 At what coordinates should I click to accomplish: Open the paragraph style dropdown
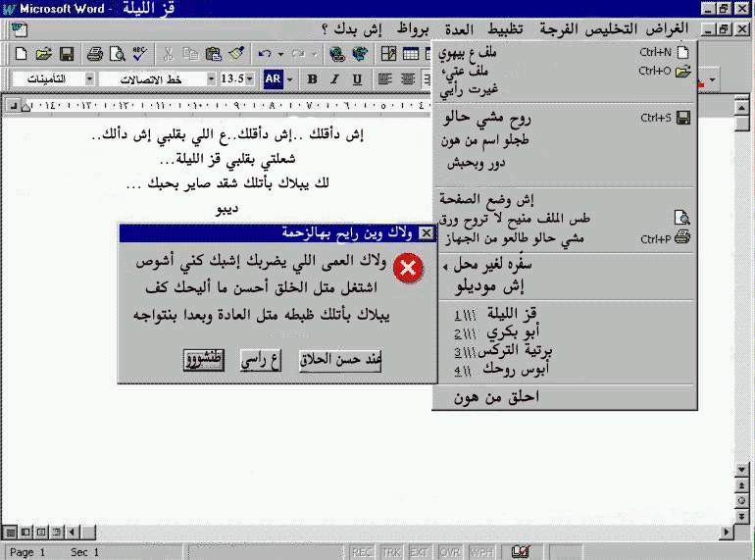tap(90, 78)
